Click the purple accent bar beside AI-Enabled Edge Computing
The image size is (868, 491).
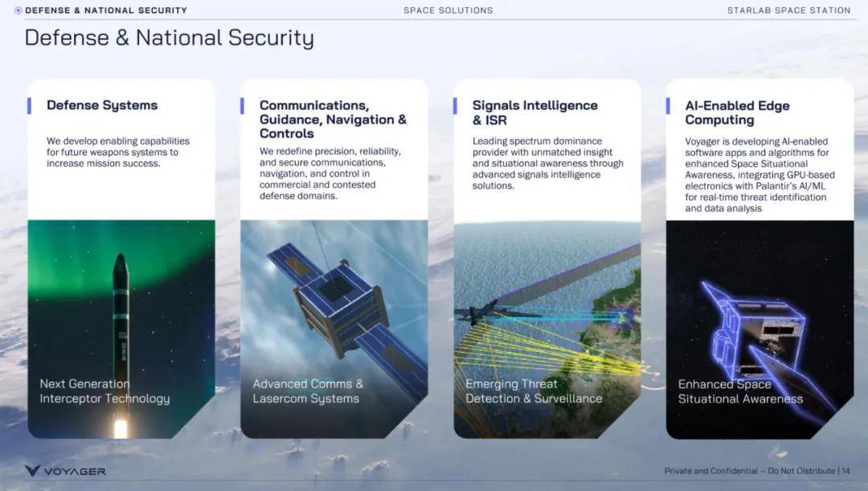tap(668, 106)
